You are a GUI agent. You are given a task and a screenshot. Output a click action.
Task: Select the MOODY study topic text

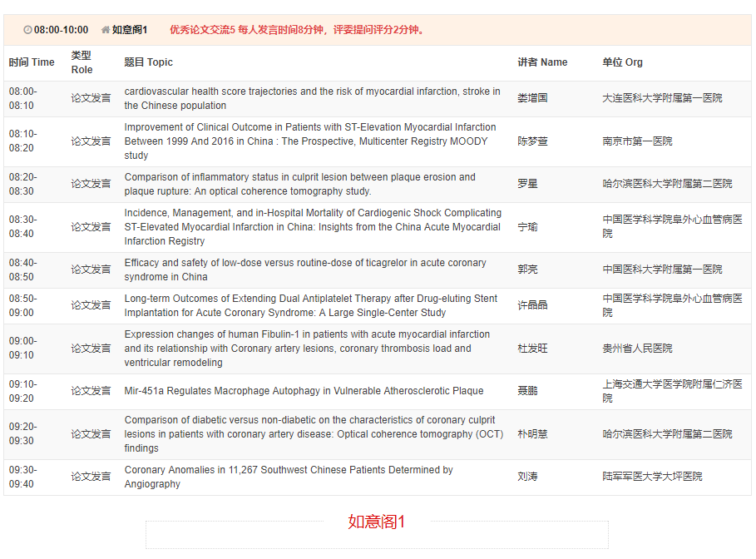[x=310, y=141]
